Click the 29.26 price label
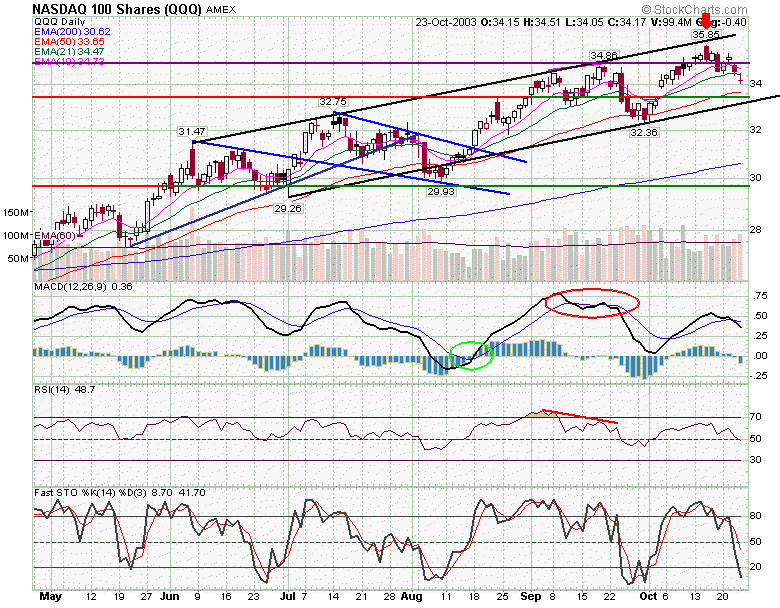The height and width of the screenshot is (608, 780). point(288,208)
